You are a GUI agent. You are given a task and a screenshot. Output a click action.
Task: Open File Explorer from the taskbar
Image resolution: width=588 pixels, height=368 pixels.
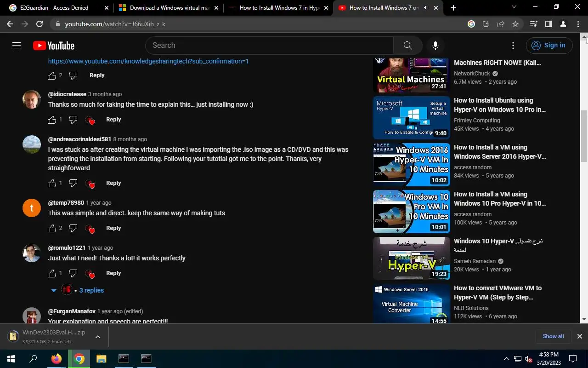tap(101, 359)
